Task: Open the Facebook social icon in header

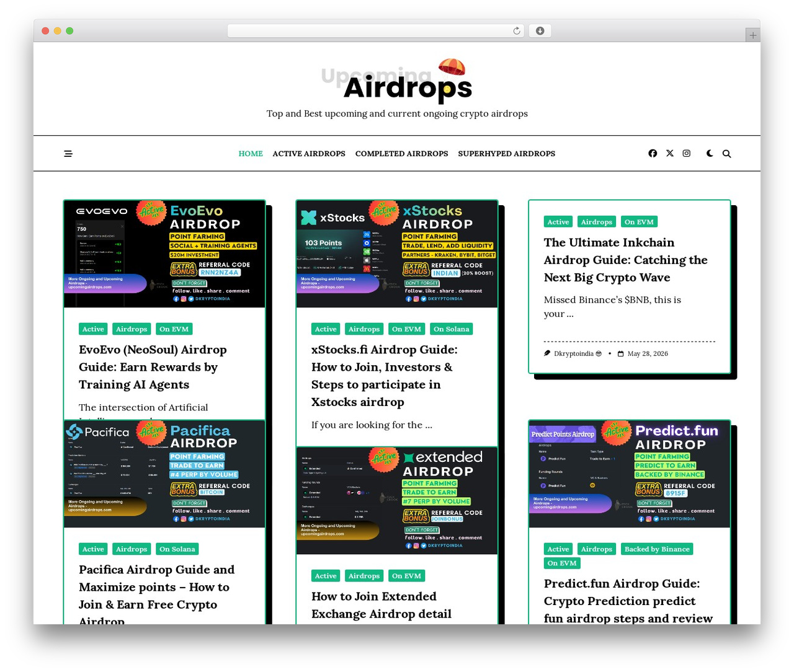Action: pos(653,153)
